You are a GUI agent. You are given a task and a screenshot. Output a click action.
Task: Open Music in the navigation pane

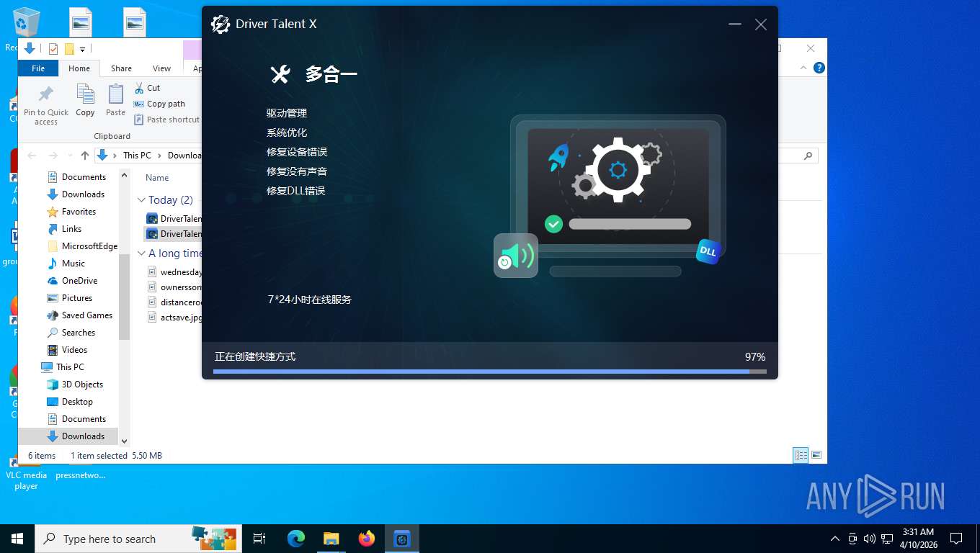pyautogui.click(x=66, y=264)
